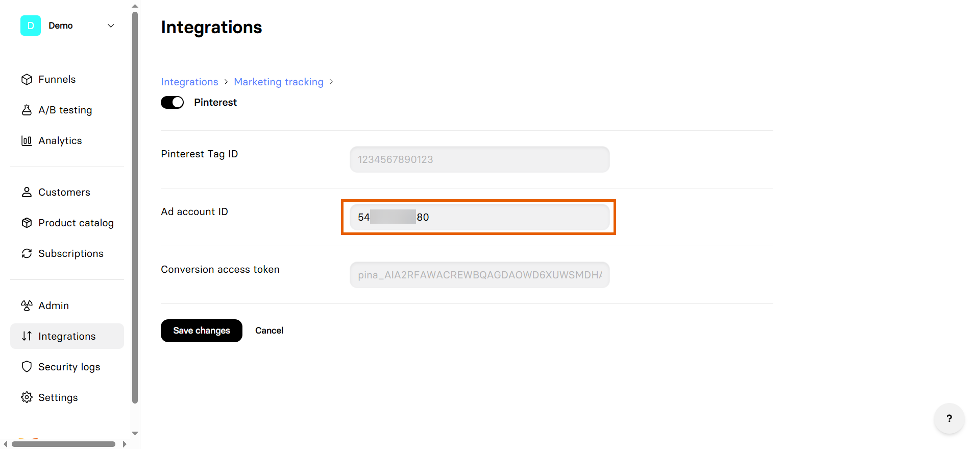Click the Subscriptions refresh icon
The height and width of the screenshot is (449, 980).
(27, 253)
